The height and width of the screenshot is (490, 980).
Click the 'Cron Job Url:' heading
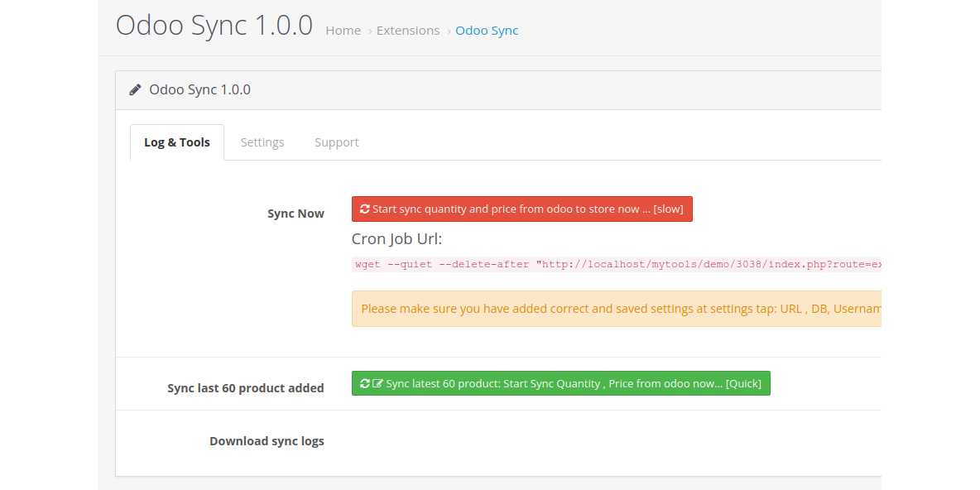click(x=396, y=238)
